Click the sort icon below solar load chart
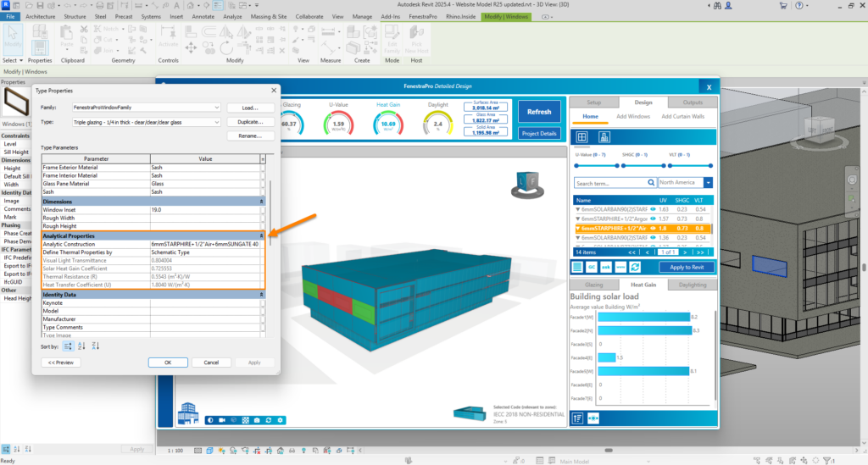The width and height of the screenshot is (868, 465). pyautogui.click(x=577, y=418)
